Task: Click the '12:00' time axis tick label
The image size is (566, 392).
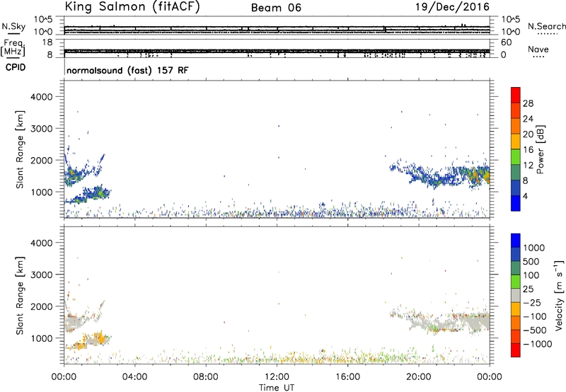Action: tap(277, 377)
